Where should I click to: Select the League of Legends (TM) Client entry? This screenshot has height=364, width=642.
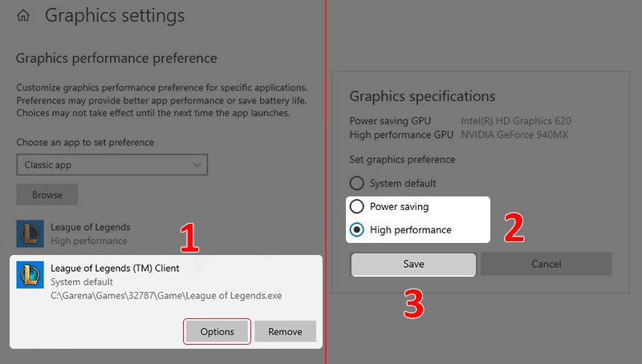(115, 268)
